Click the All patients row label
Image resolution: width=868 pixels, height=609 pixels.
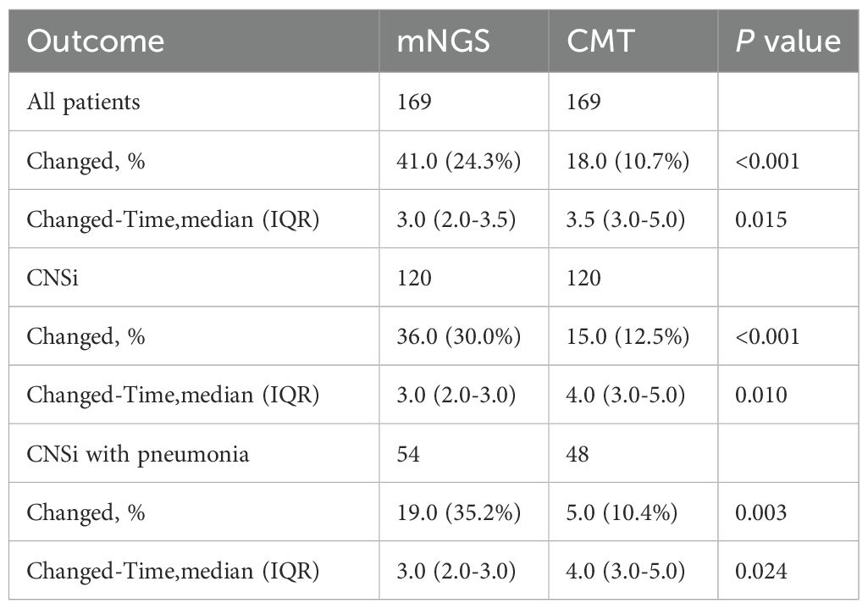[x=84, y=102]
